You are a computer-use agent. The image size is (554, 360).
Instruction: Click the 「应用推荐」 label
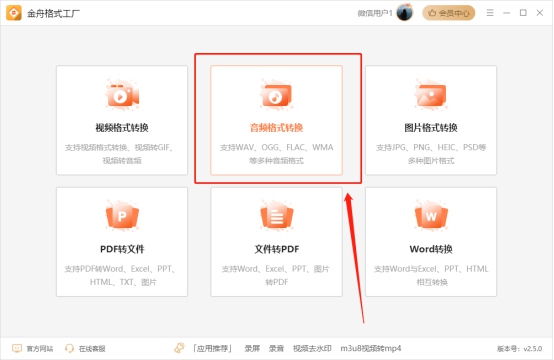[x=212, y=348]
